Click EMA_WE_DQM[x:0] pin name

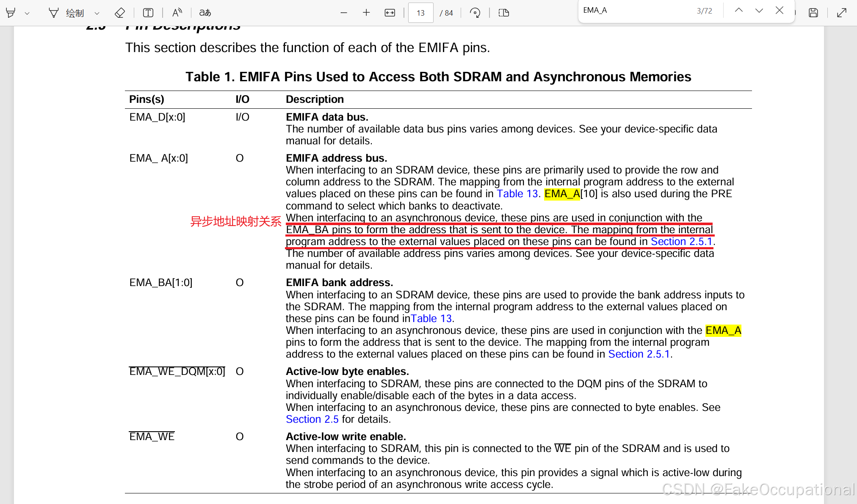(177, 372)
